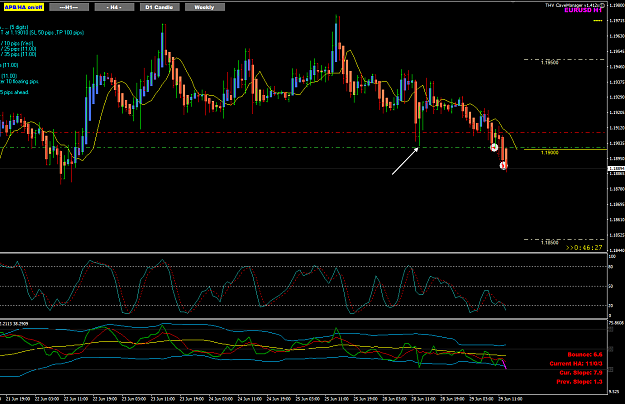Screen dimensions: 625x404
Task: Click the candle countdown timer 0:46:27
Action: pyautogui.click(x=584, y=248)
